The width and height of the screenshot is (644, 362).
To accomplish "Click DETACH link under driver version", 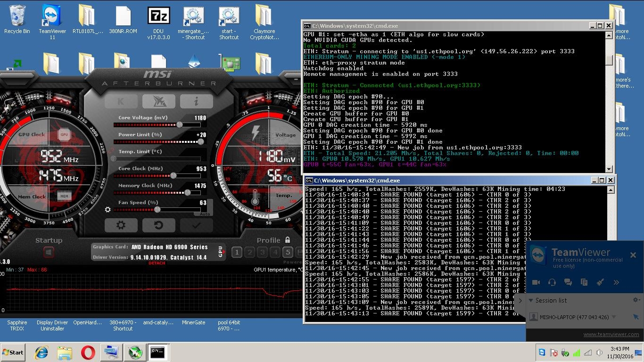I will pos(157,263).
